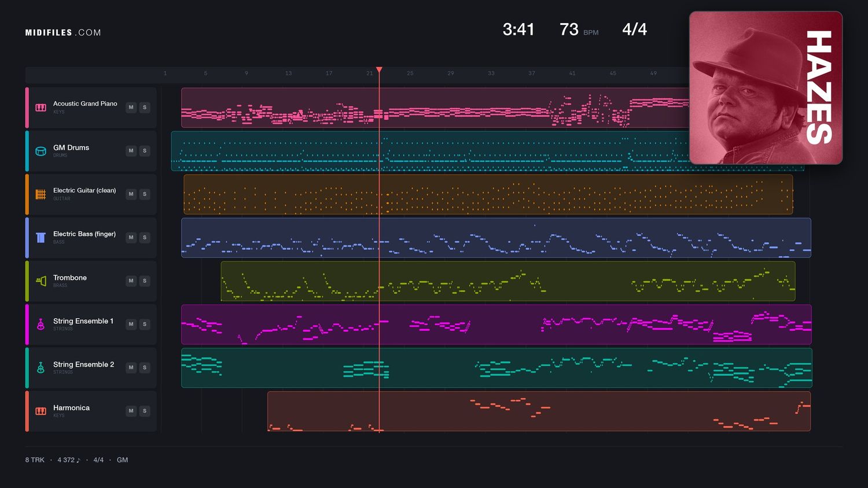
Task: Solo the Acoustic Grand Piano track
Action: (145, 108)
